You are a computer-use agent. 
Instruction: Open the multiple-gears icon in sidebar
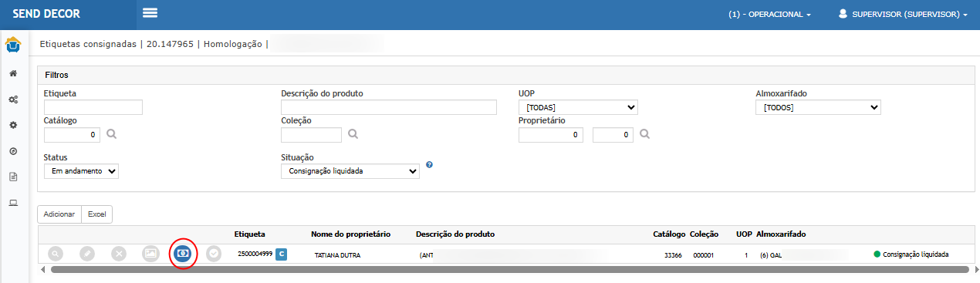click(x=13, y=99)
